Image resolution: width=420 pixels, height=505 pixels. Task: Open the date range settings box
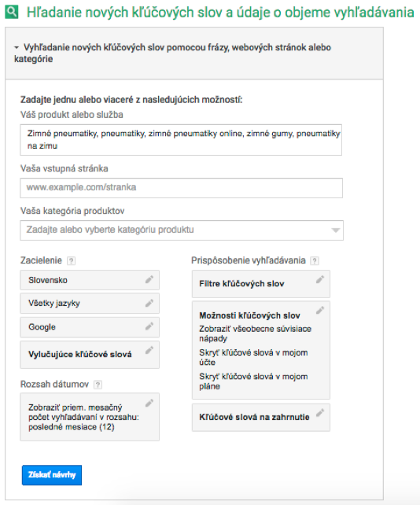(90, 417)
